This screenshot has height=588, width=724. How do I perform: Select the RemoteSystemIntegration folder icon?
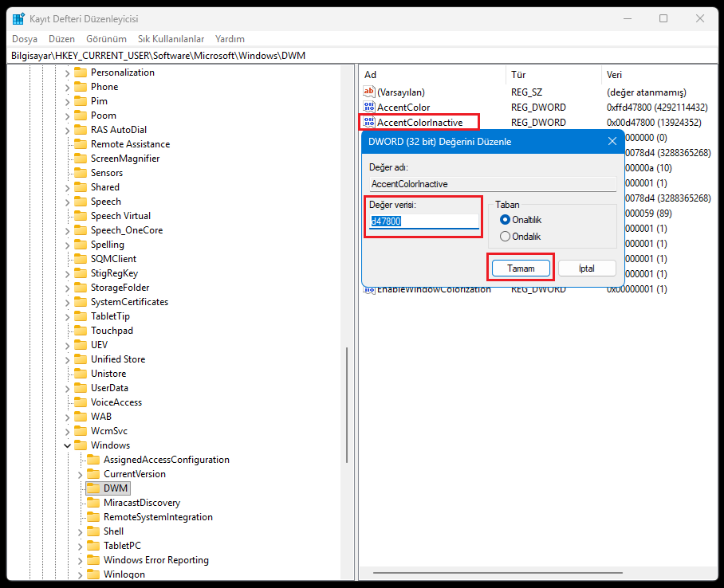[93, 517]
